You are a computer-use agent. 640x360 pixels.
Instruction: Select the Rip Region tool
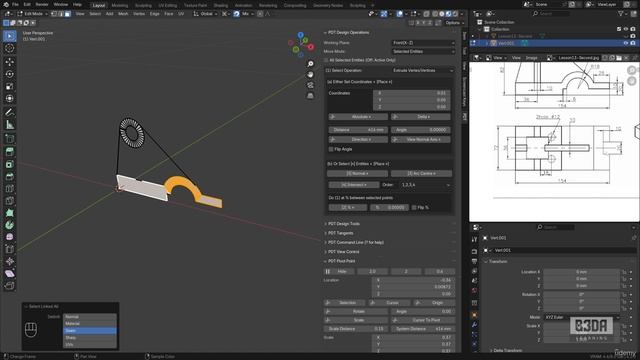(9, 286)
